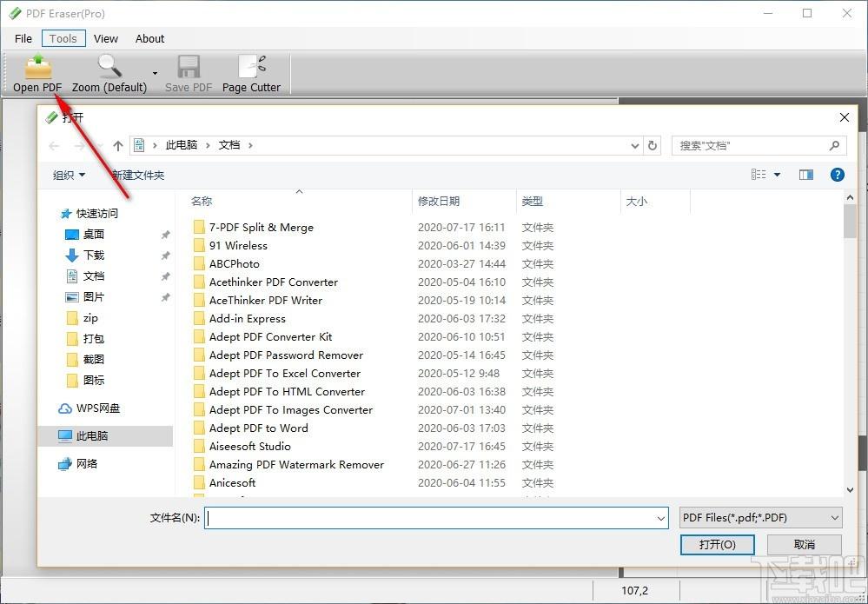Sort by 大小 column header

[636, 202]
